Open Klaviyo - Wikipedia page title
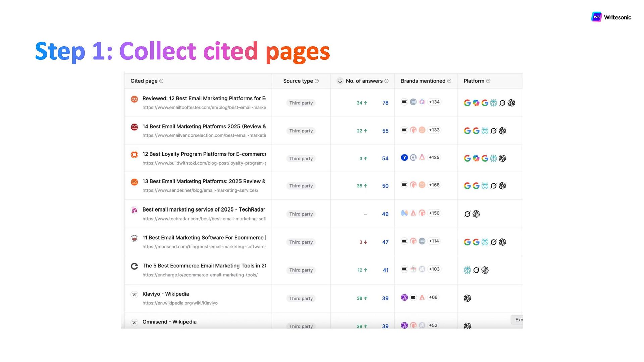Viewport: 644px width, 362px height. tap(166, 294)
